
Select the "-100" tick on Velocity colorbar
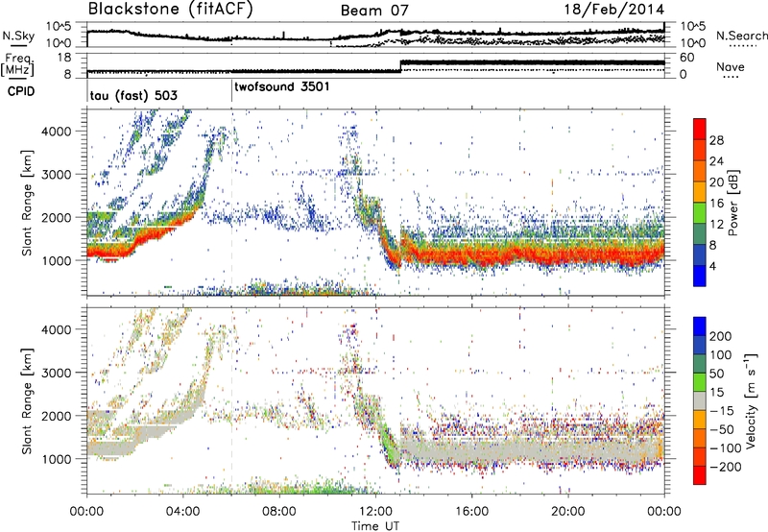[x=726, y=448]
